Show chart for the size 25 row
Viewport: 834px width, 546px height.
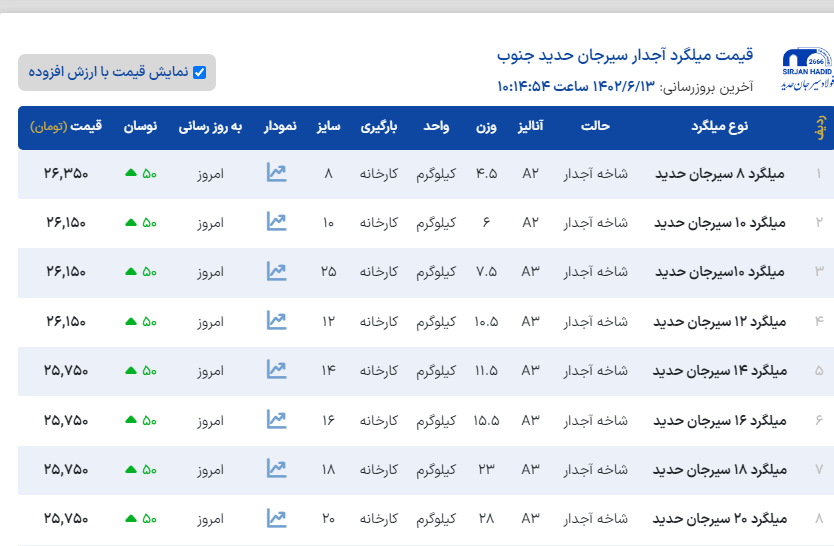click(276, 271)
